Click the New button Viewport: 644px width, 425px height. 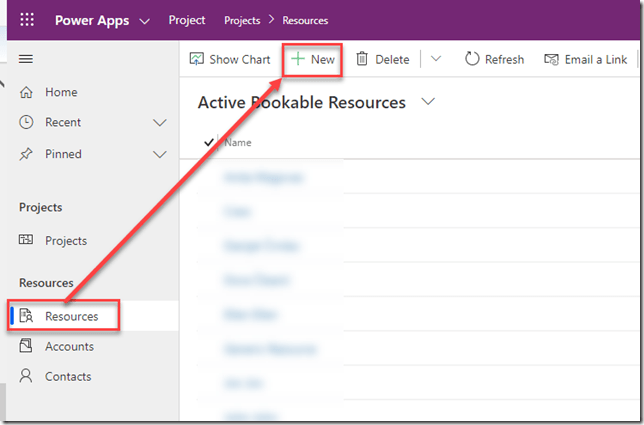coord(313,59)
